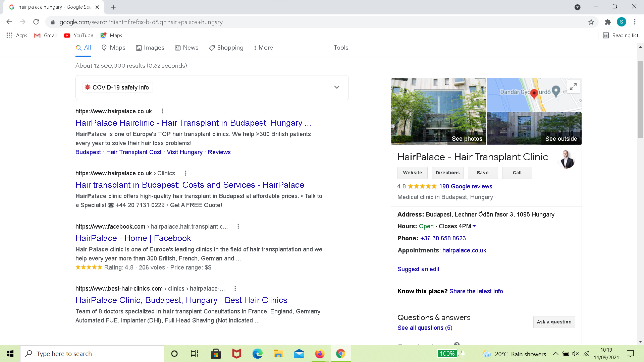Click Ask a question button
The image size is (644, 362).
tap(554, 322)
